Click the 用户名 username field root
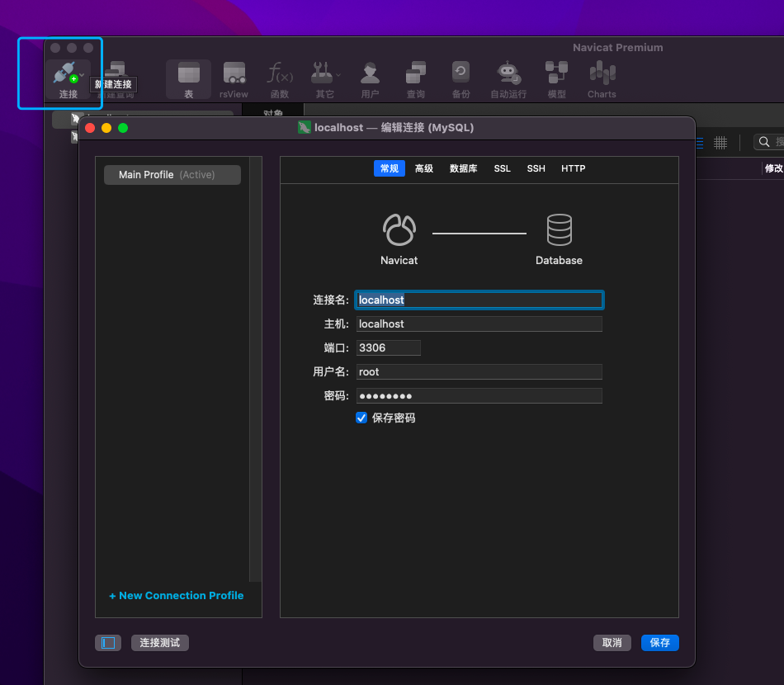The width and height of the screenshot is (784, 685). tap(479, 372)
